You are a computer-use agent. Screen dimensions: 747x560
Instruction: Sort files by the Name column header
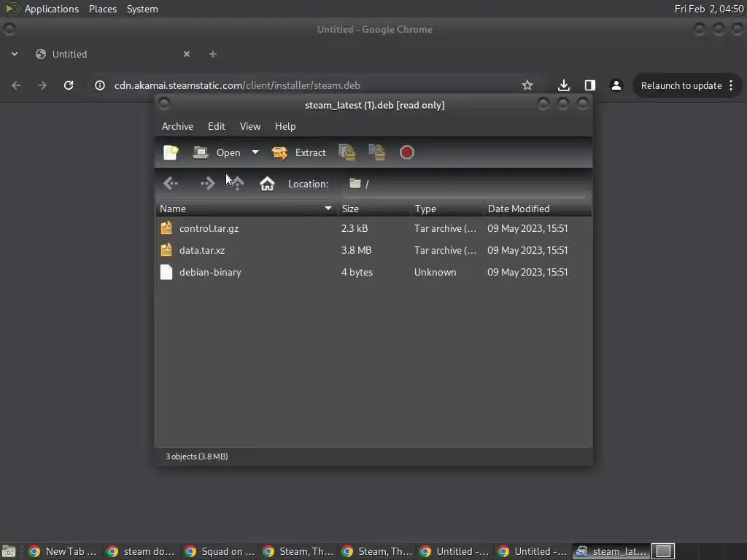pos(247,209)
